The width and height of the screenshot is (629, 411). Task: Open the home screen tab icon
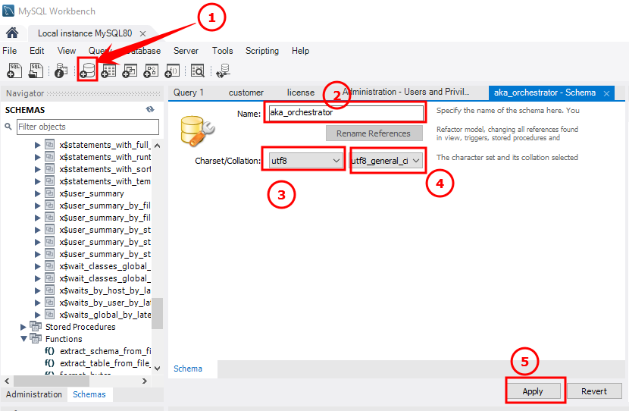(x=12, y=32)
